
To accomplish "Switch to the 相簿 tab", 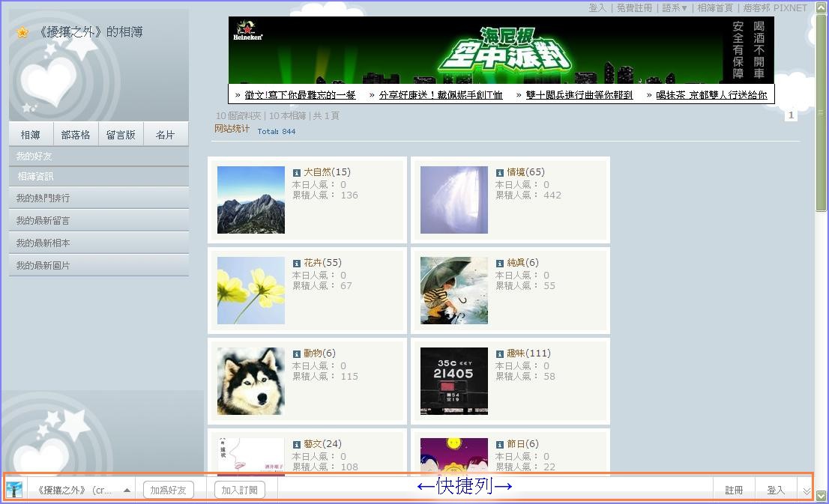I will (31, 135).
